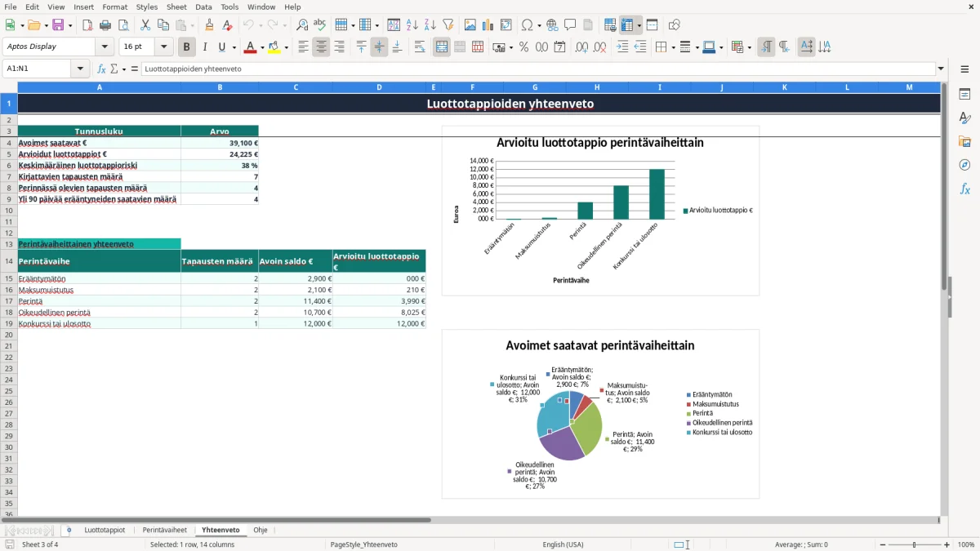This screenshot has height=551, width=980.
Task: Open the font name dropdown
Action: tap(105, 47)
